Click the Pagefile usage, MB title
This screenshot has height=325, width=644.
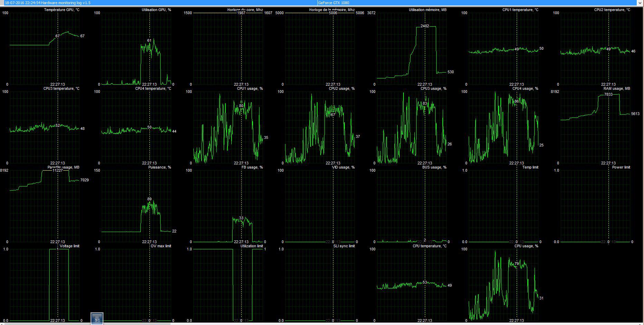(x=64, y=167)
